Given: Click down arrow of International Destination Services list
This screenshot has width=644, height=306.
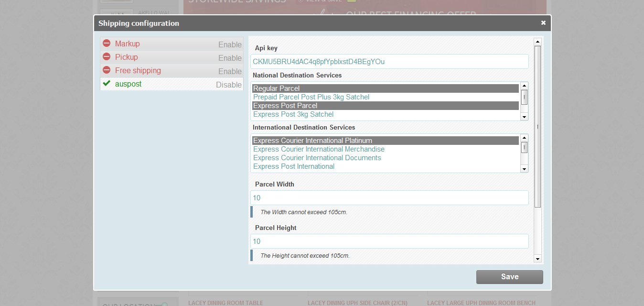Looking at the screenshot, I should pyautogui.click(x=524, y=169).
